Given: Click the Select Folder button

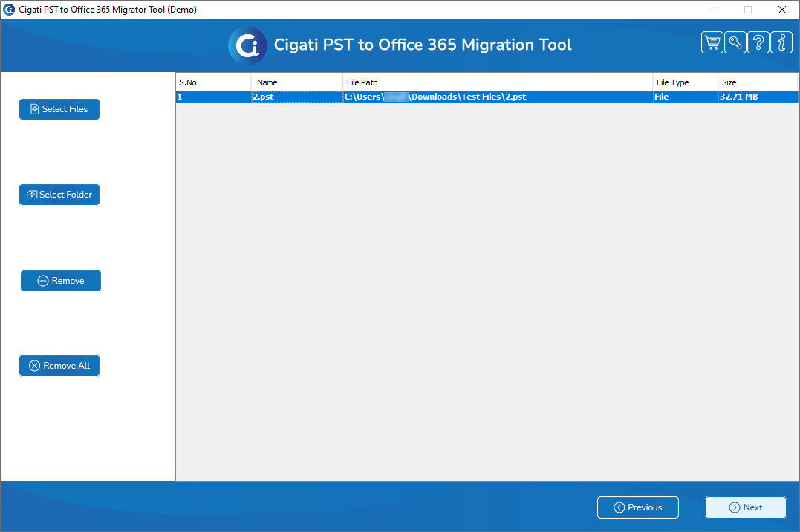Looking at the screenshot, I should pos(59,195).
